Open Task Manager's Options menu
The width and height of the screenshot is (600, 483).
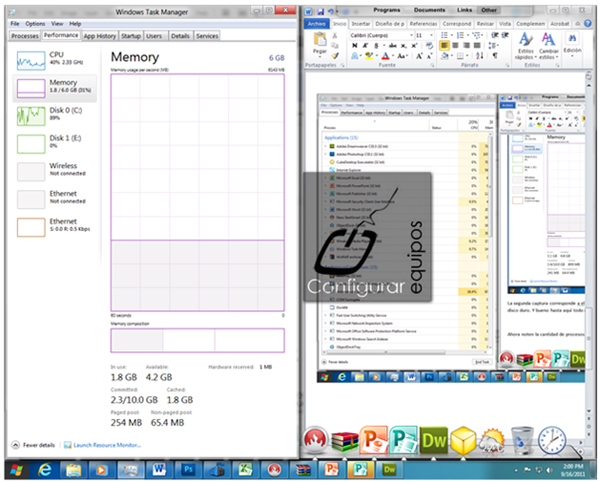(x=35, y=24)
